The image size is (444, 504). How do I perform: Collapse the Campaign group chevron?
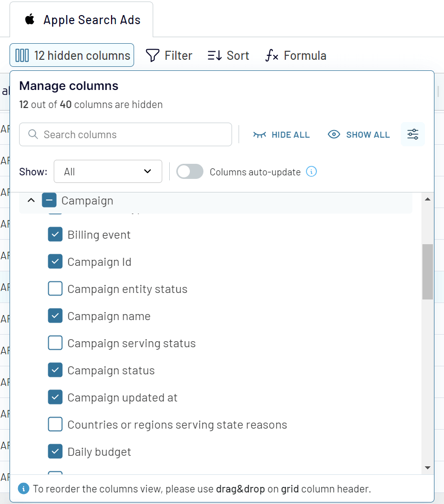(x=31, y=200)
